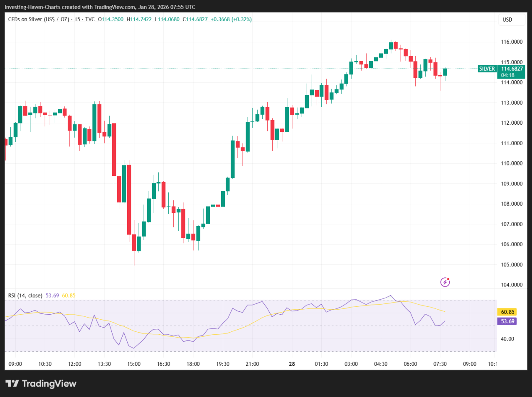Screen dimensions: 532x397
Task: Click the +0.32% change percentage
Action: [x=242, y=19]
